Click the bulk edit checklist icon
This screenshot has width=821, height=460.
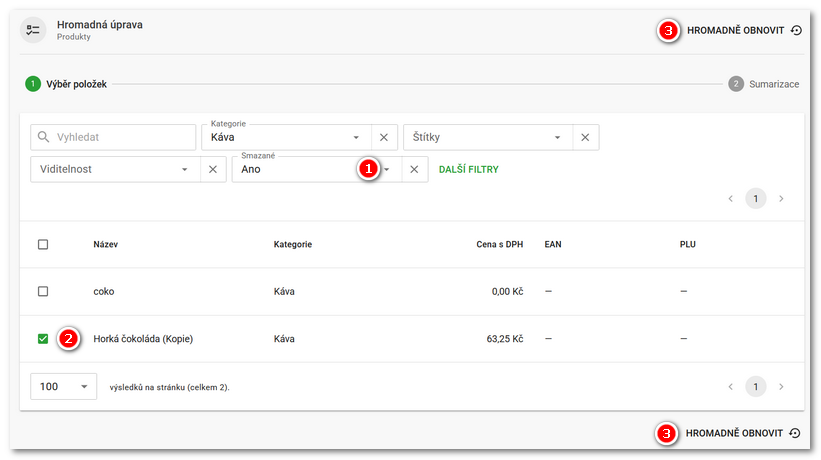tap(34, 30)
